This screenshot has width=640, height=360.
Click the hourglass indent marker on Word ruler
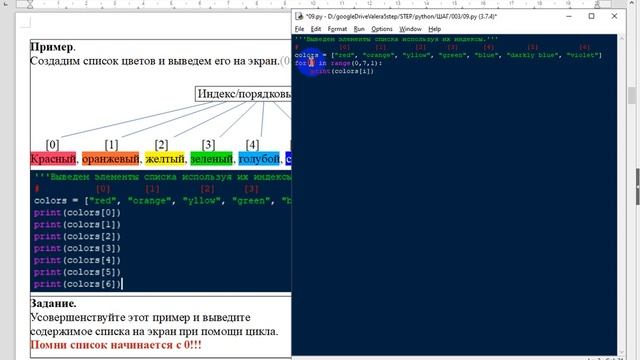(x=30, y=4)
